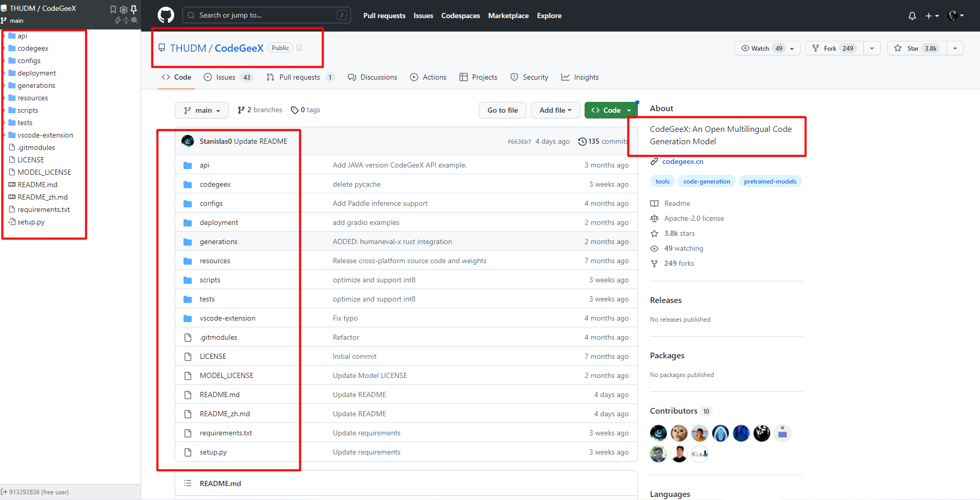Click the four-arrow icon in sidebar header
This screenshot has width=980, height=500.
(126, 20)
